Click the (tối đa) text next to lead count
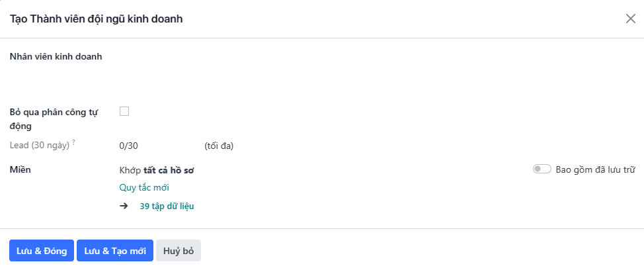 (219, 146)
